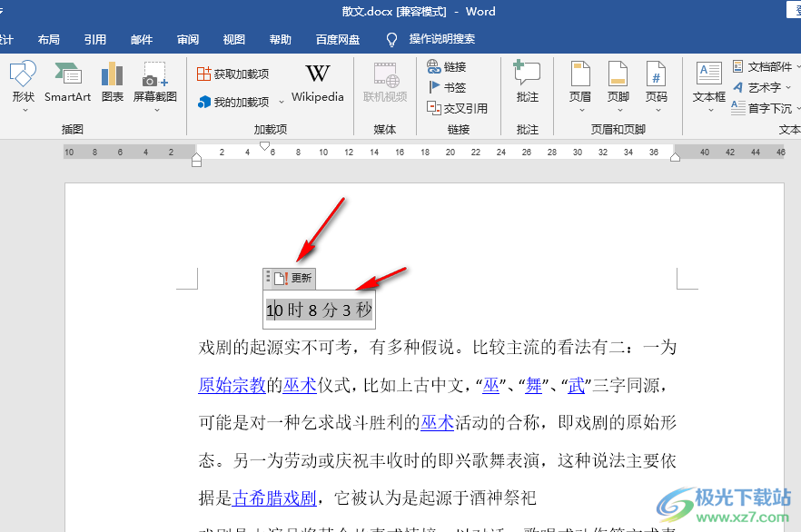
Task: Click the time field 10时8分3秒
Action: click(x=320, y=310)
